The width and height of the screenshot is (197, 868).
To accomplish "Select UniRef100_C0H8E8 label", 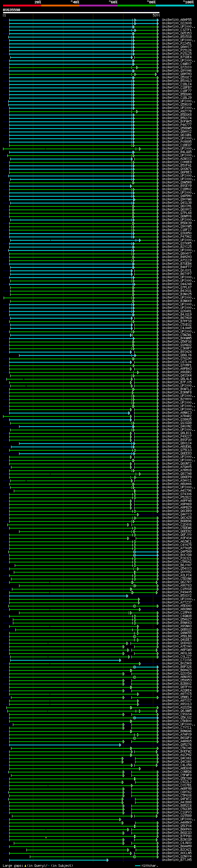I will pos(177,162).
